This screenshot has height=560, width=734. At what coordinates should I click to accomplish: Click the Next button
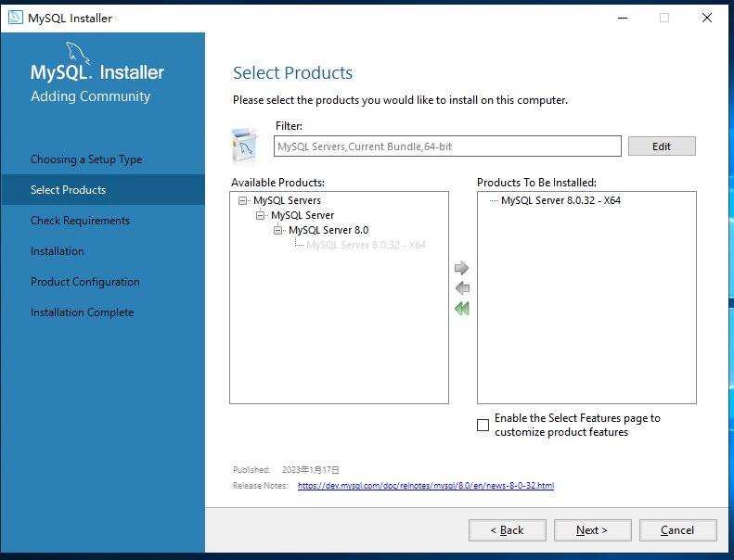(592, 530)
